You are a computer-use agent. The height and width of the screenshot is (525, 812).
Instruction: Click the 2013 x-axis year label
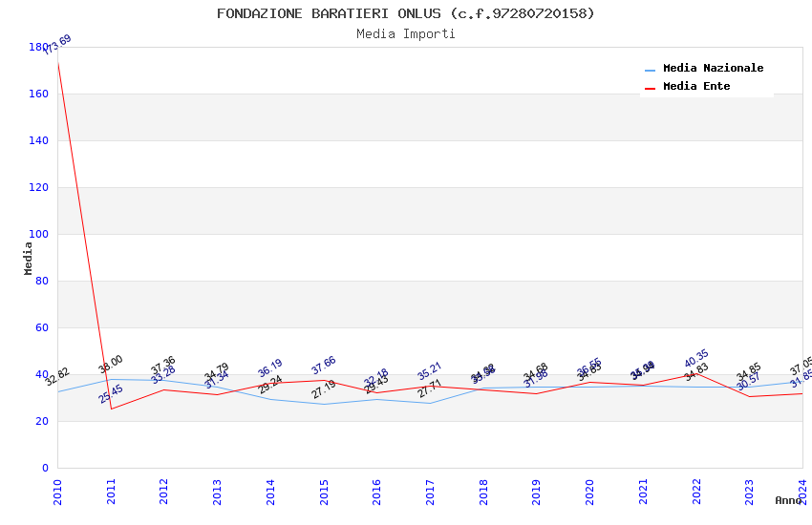coord(217,492)
